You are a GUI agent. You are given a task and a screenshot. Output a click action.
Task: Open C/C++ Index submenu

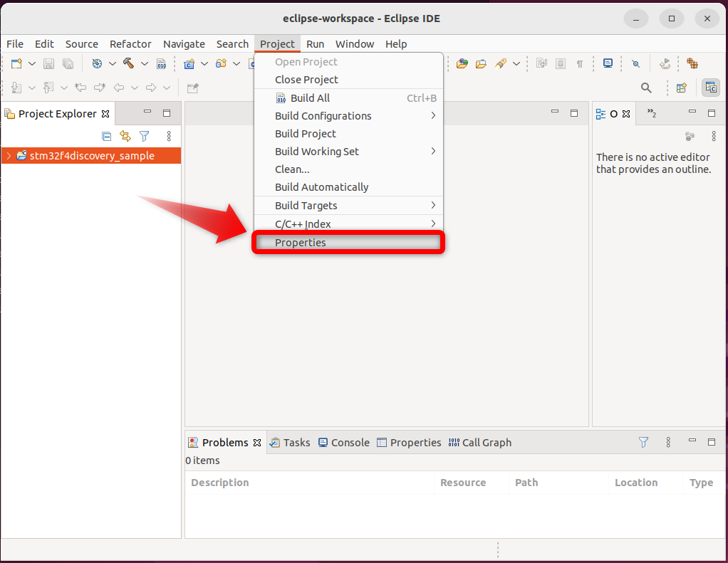click(x=348, y=224)
